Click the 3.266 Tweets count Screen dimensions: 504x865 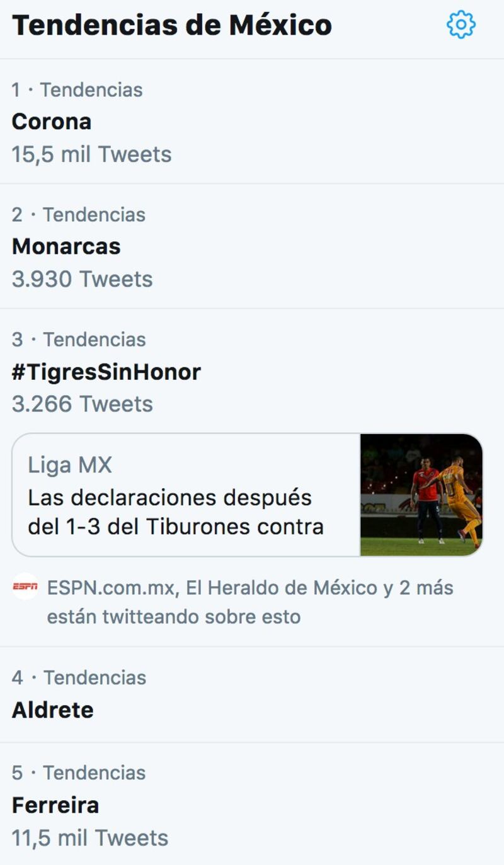click(x=82, y=404)
